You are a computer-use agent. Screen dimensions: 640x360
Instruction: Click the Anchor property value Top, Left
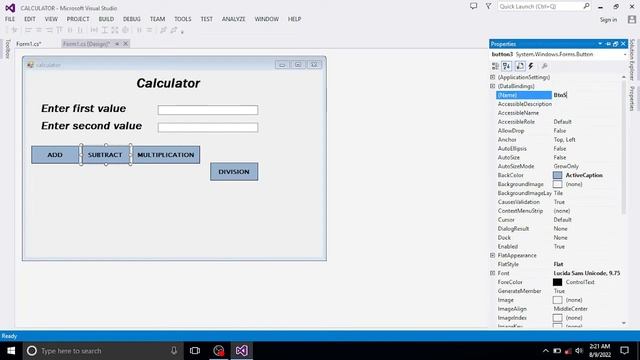[x=564, y=140]
